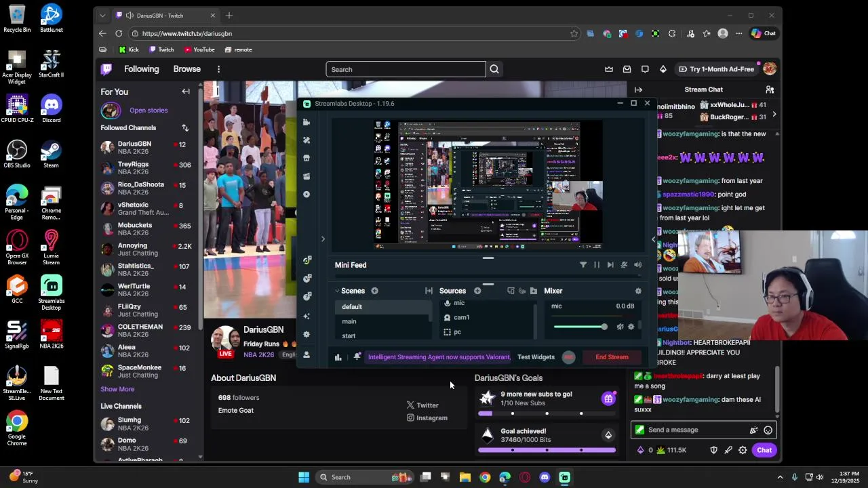Add a new source with Sources plus

[477, 291]
